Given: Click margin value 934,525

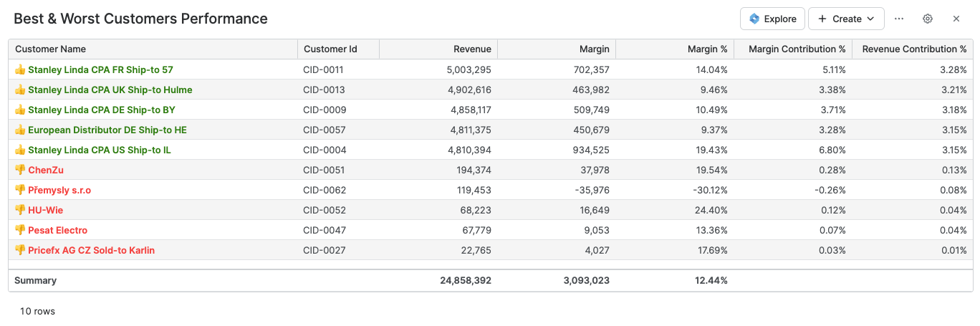Looking at the screenshot, I should 591,150.
